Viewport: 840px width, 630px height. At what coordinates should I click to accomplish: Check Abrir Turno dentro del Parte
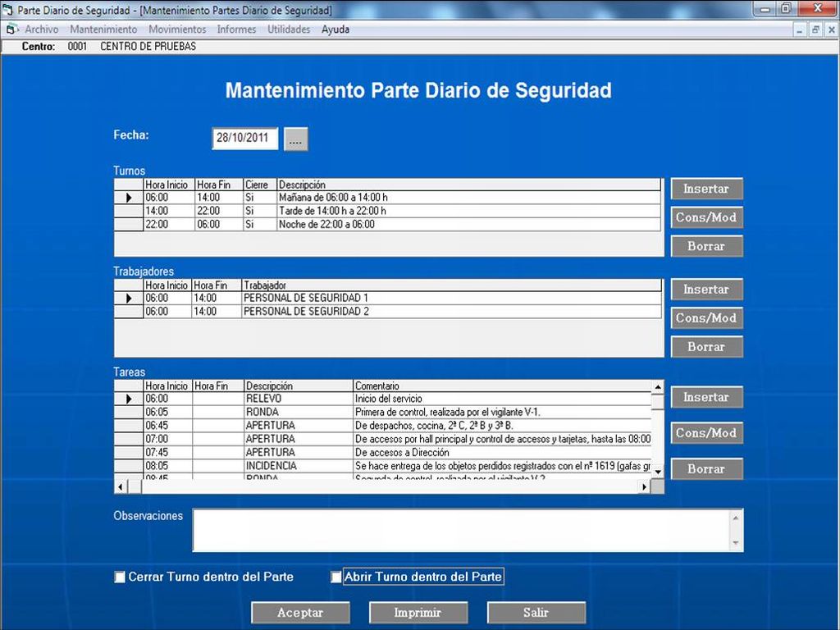(x=336, y=577)
